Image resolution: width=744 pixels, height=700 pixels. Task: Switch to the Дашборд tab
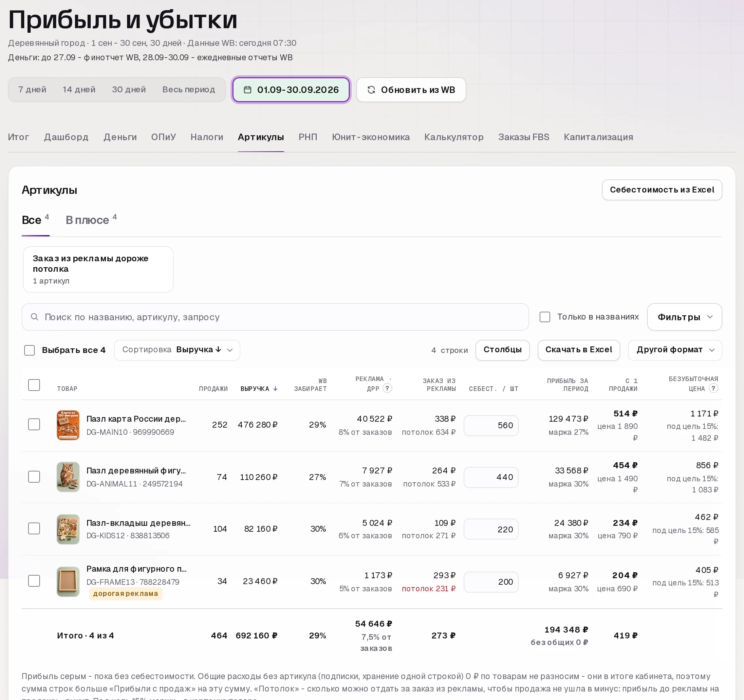coord(66,137)
